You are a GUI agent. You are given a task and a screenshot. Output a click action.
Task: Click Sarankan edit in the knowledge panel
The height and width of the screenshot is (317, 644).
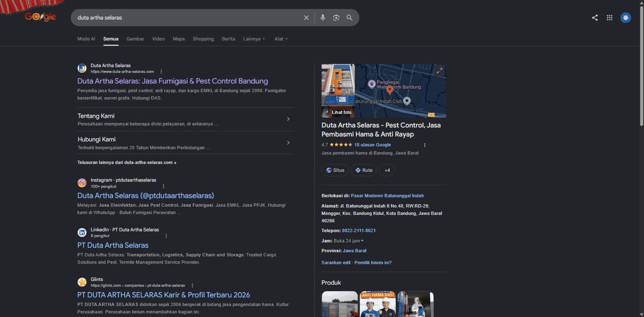336,263
